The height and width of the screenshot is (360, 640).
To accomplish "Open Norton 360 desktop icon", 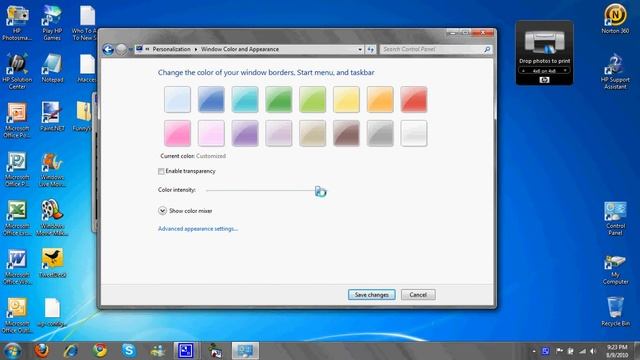I will 615,19.
